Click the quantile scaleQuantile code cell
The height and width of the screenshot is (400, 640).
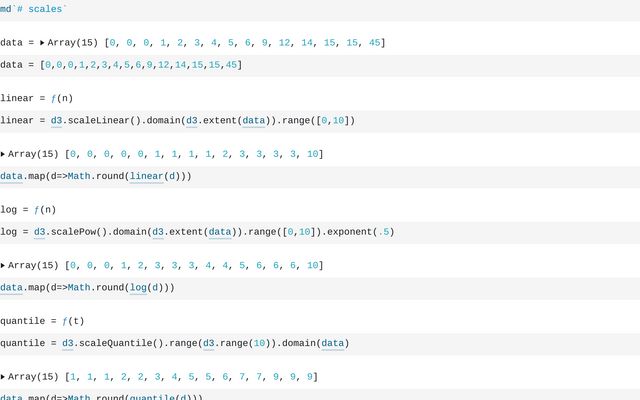tap(450, 343)
